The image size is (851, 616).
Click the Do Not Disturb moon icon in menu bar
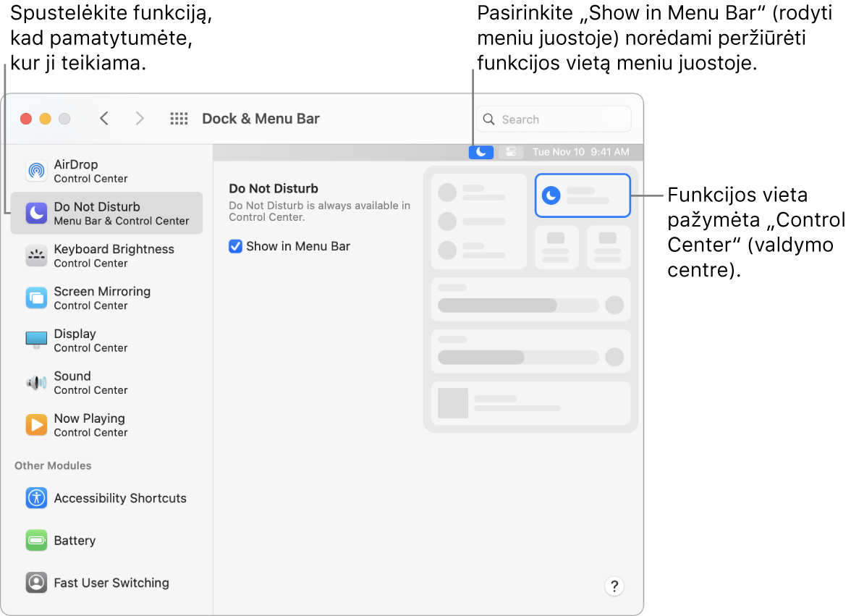click(x=480, y=152)
